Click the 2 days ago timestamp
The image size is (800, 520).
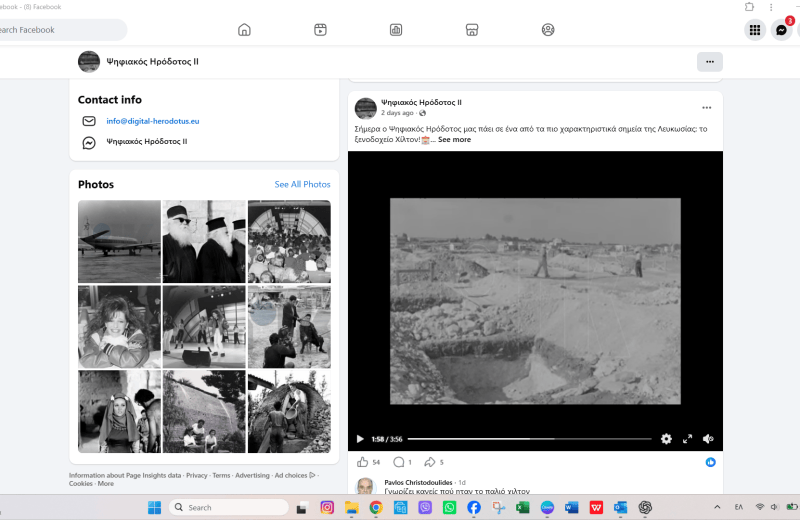397,113
